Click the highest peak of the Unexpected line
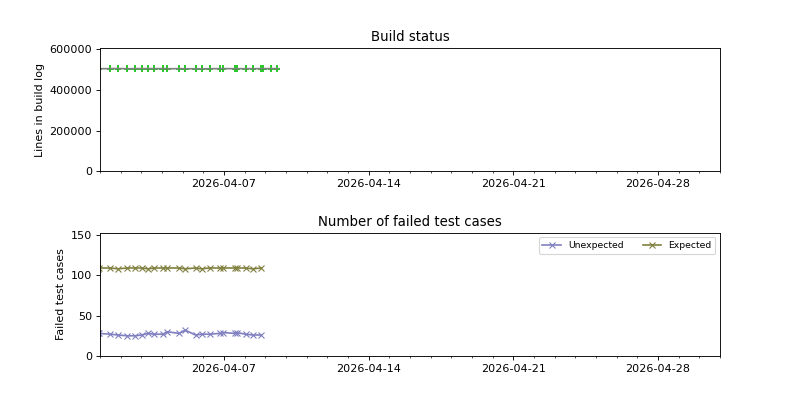This screenshot has width=800, height=400. click(185, 330)
